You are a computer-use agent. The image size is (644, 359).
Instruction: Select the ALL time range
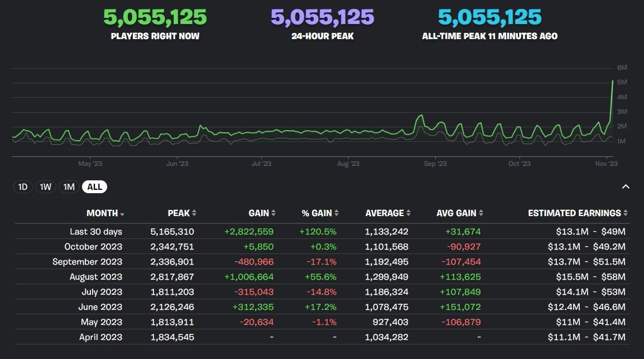point(94,187)
